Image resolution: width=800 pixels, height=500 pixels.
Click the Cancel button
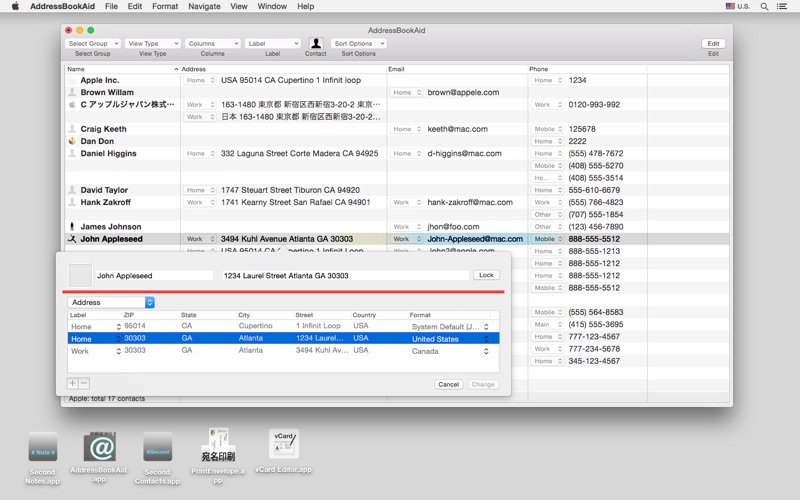click(448, 384)
